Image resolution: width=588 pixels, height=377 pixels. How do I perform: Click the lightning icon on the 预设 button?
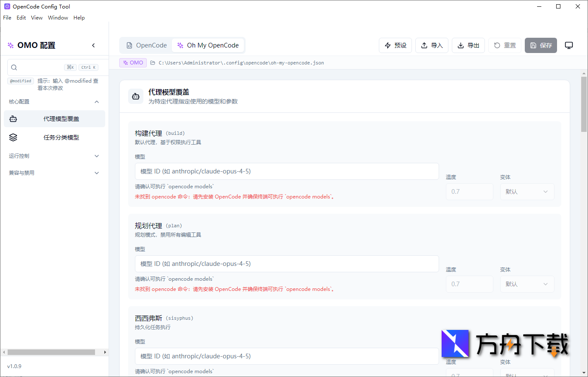coord(388,45)
